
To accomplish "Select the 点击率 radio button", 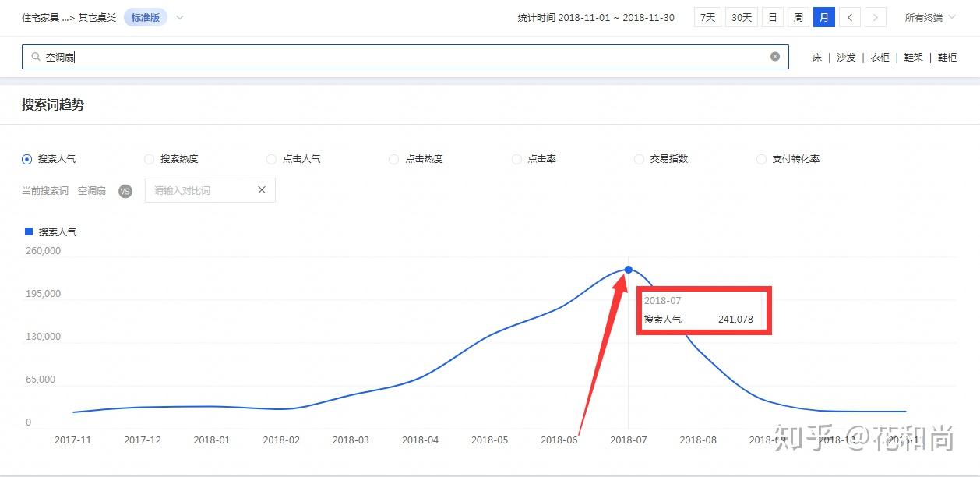I will (516, 159).
